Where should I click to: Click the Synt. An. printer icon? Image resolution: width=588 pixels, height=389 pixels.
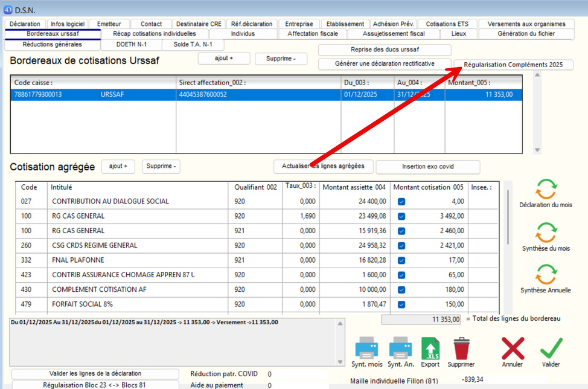400,349
